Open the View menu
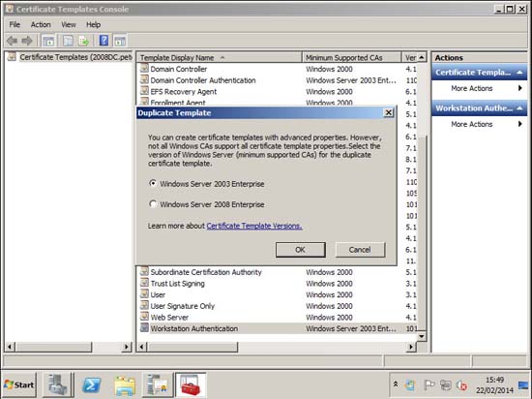 [69, 24]
